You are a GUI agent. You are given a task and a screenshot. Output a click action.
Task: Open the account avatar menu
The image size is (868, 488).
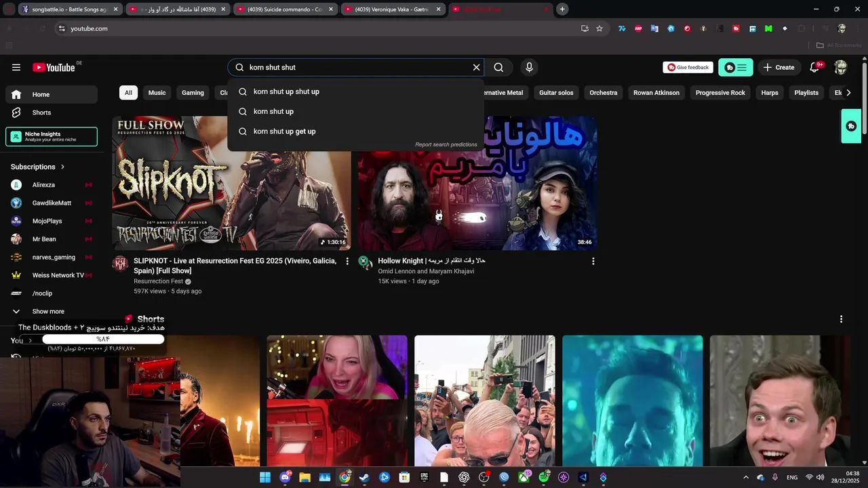[841, 67]
